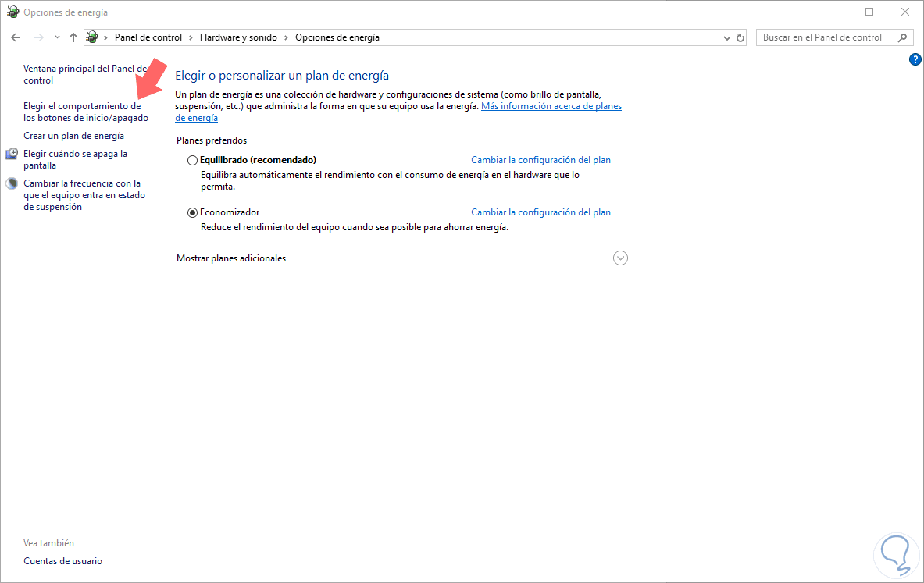
Task: Click Opciones de energía breadcrumb
Action: click(337, 37)
